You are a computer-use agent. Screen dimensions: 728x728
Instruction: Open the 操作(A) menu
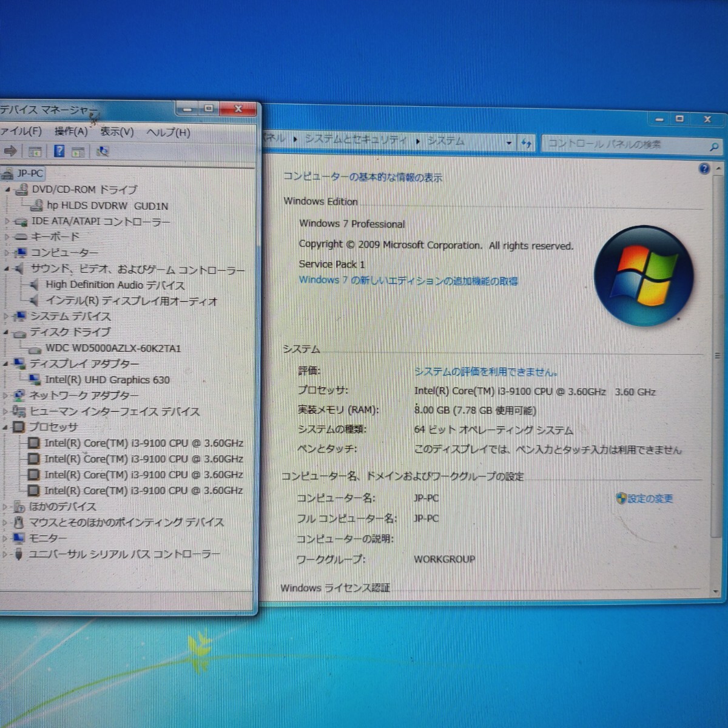pyautogui.click(x=71, y=131)
